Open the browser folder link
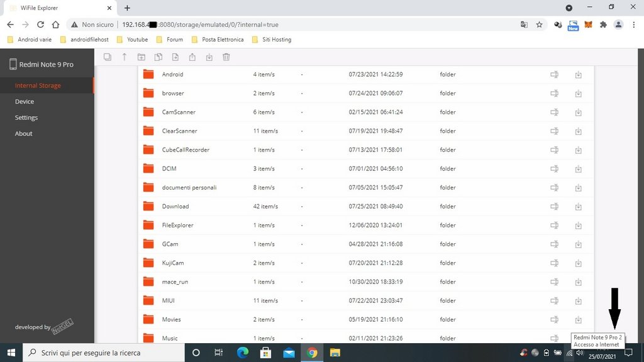 click(x=173, y=93)
